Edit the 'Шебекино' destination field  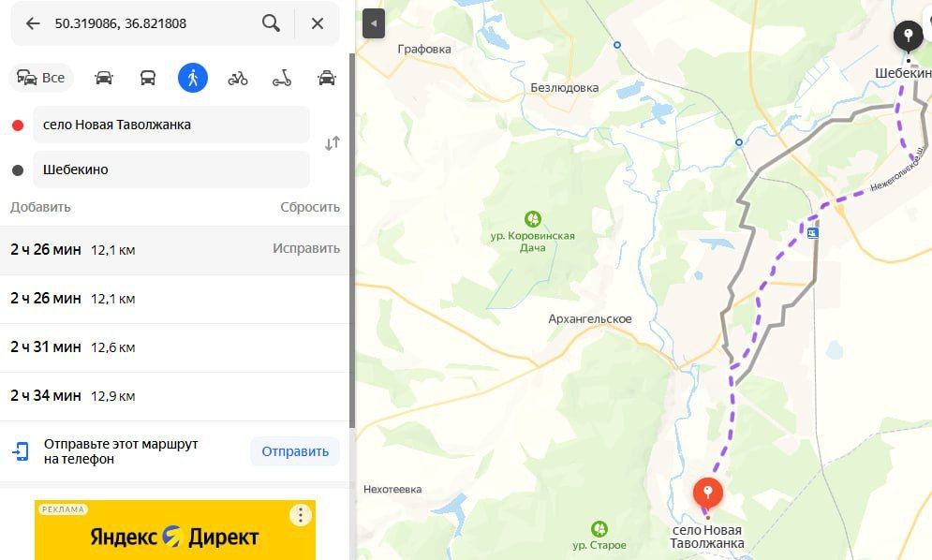tap(171, 169)
